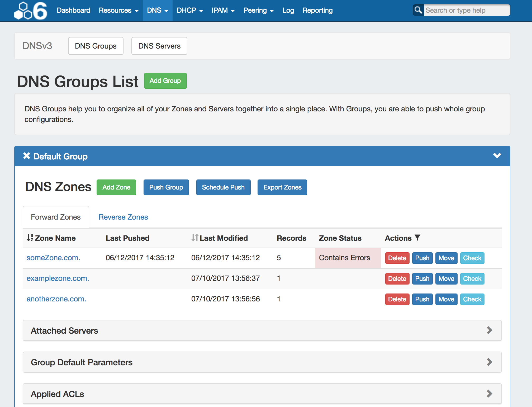Open the someZone.com. zone link
Viewport: 532px width, 407px height.
(x=53, y=258)
